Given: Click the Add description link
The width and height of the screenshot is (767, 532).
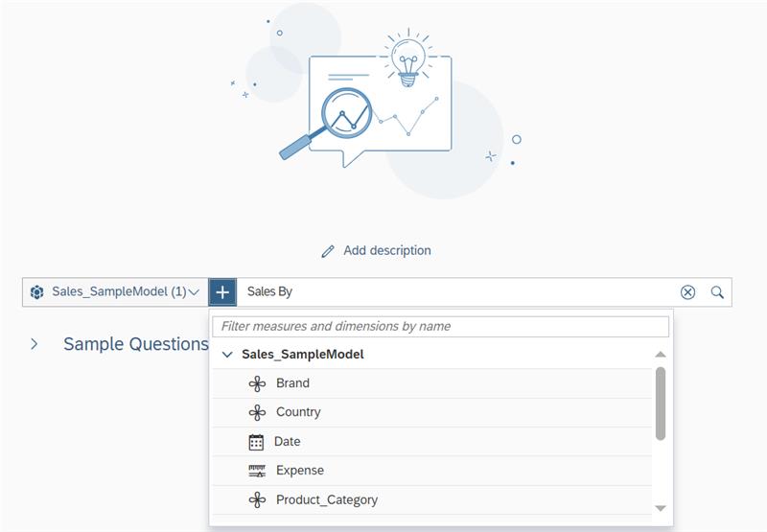Looking at the screenshot, I should 387,250.
